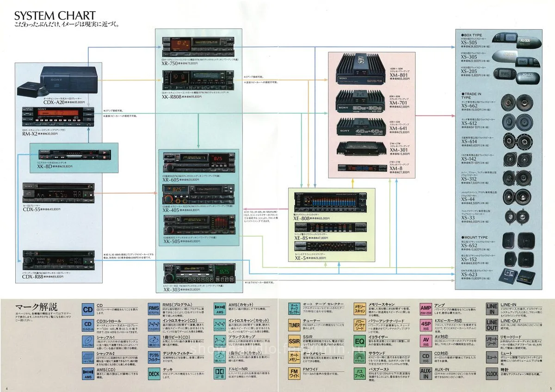555x392 pixels.
Task: Click the LINE IN mark icon
Action: pos(492,309)
